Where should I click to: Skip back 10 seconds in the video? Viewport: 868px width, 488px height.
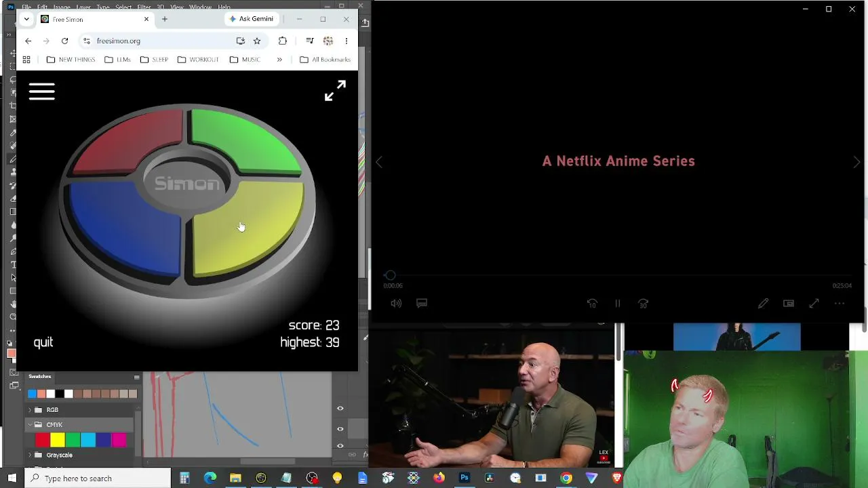pyautogui.click(x=592, y=303)
